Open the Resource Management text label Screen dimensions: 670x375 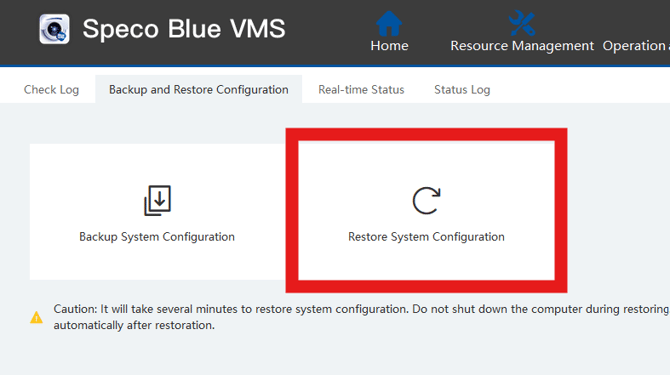(522, 46)
